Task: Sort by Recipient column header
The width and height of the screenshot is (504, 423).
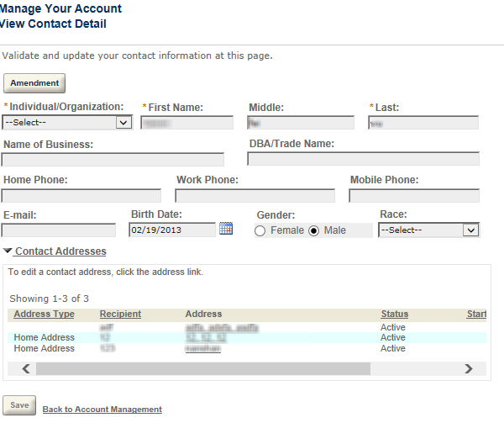Action: point(120,315)
